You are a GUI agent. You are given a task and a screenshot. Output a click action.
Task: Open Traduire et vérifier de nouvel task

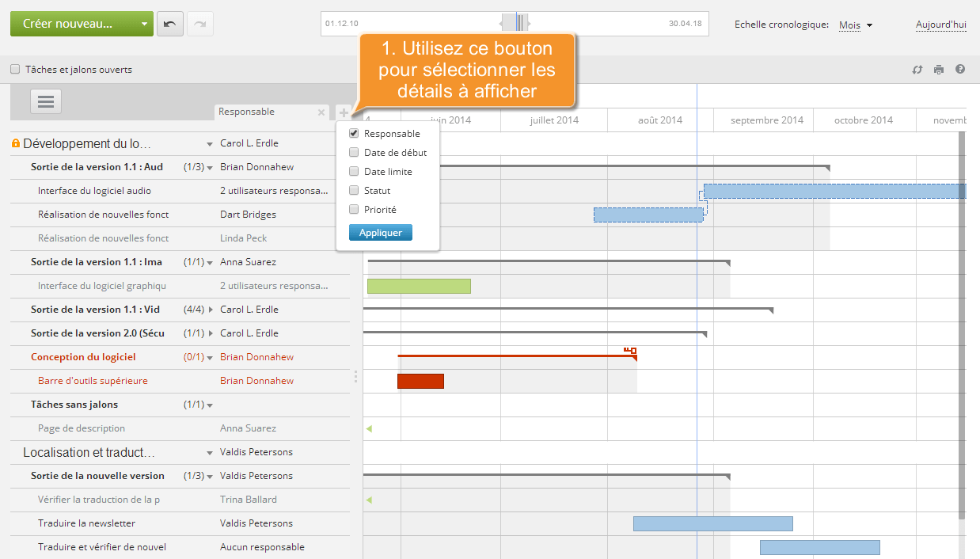pyautogui.click(x=102, y=547)
